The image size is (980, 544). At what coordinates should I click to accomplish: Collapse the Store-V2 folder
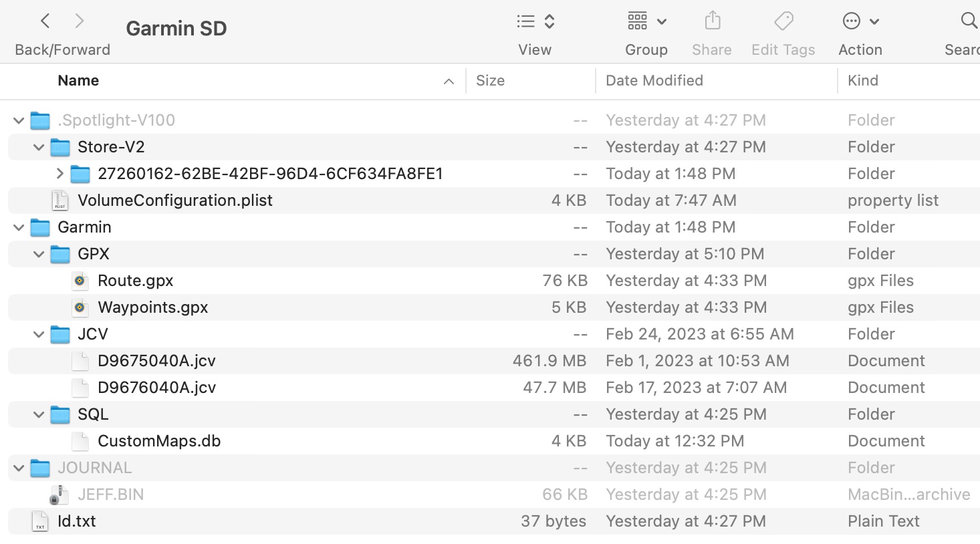(39, 148)
